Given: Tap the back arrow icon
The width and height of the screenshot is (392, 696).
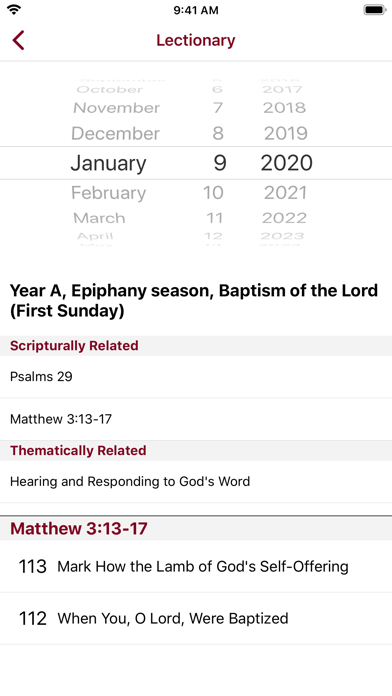Looking at the screenshot, I should point(18,40).
